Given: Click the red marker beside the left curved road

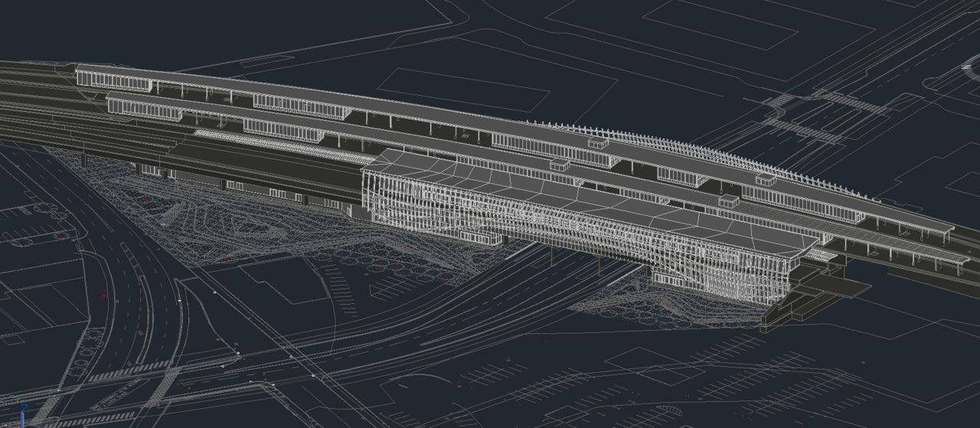Looking at the screenshot, I should pyautogui.click(x=104, y=295).
